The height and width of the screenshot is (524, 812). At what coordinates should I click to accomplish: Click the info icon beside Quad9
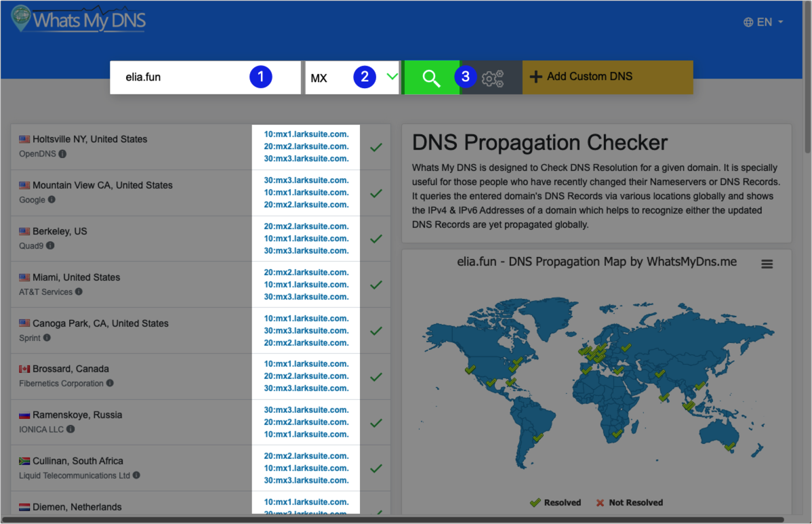[x=50, y=246]
